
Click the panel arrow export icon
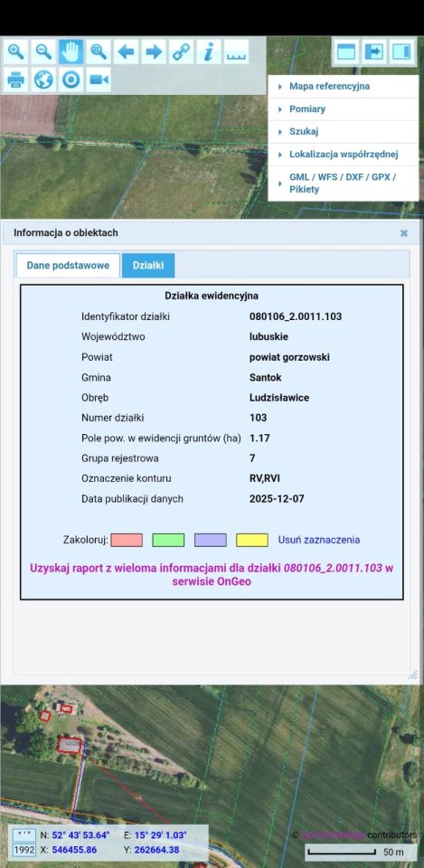(x=373, y=52)
